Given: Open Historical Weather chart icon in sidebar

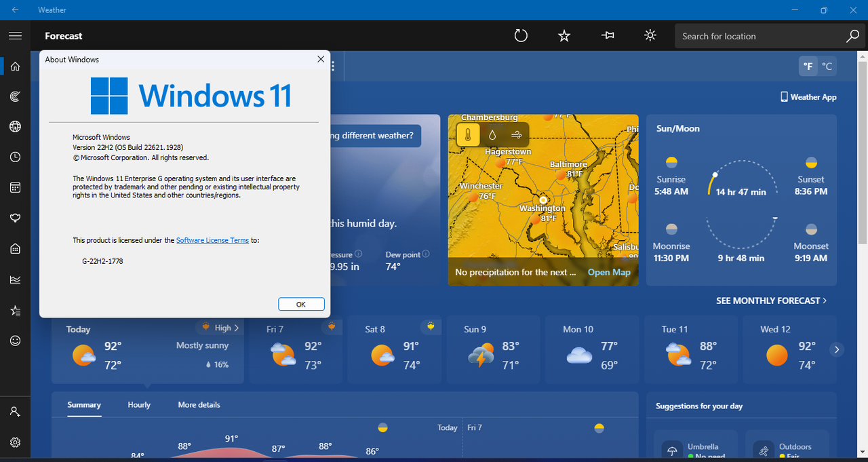Looking at the screenshot, I should [15, 280].
